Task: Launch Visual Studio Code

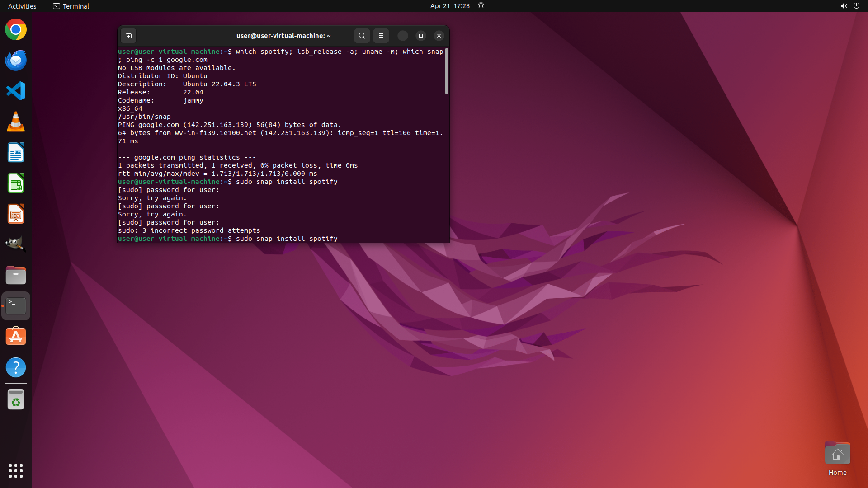Action: click(16, 91)
